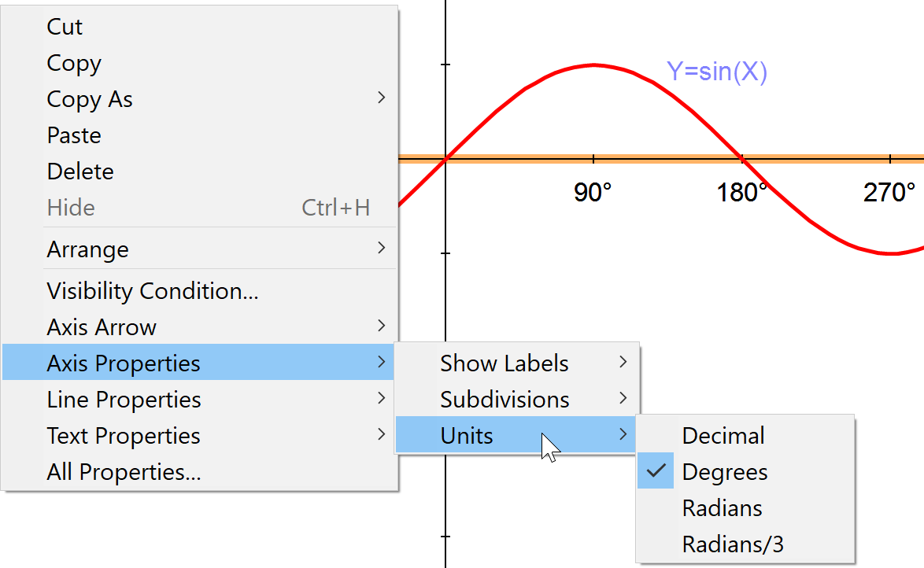Select Delete from the context menu
Image resolution: width=924 pixels, height=568 pixels.
point(80,172)
